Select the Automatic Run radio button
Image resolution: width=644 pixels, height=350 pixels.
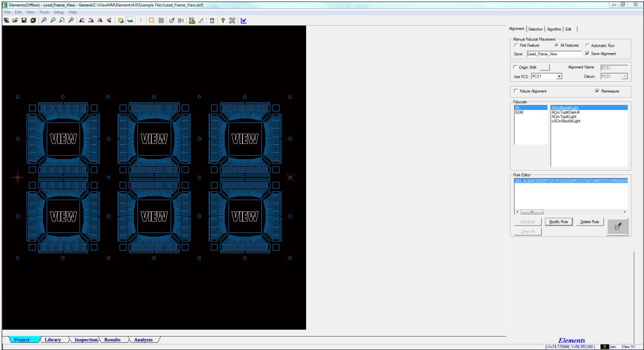[x=588, y=45]
